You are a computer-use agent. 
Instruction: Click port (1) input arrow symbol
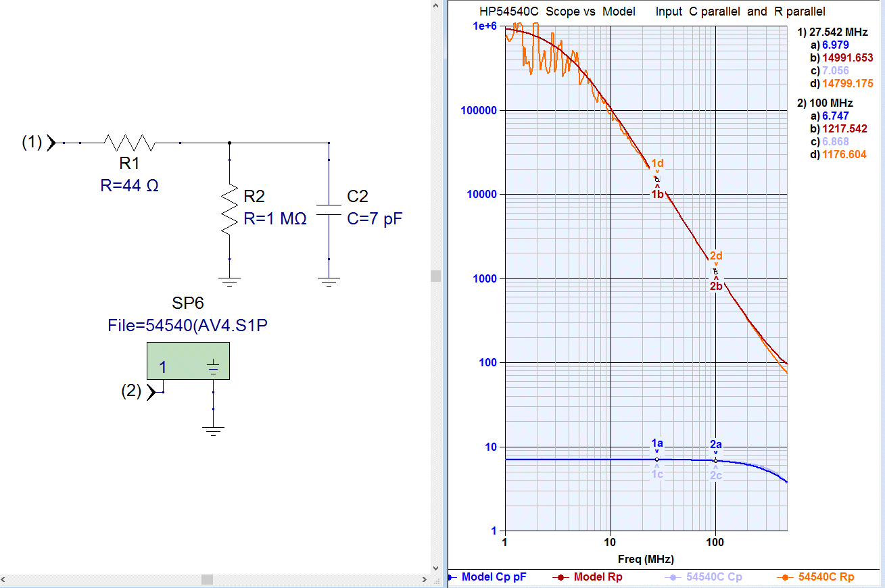click(51, 143)
